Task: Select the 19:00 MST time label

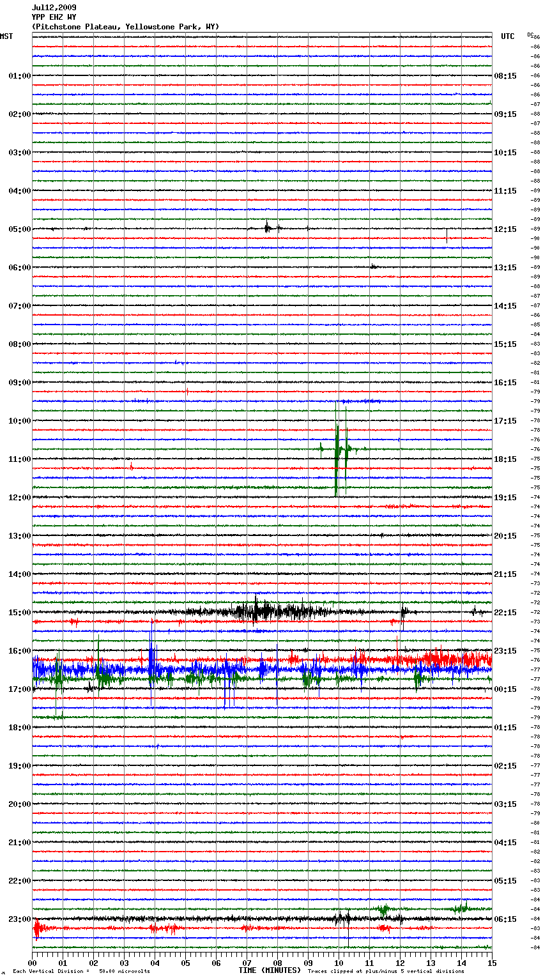Action: (20, 766)
